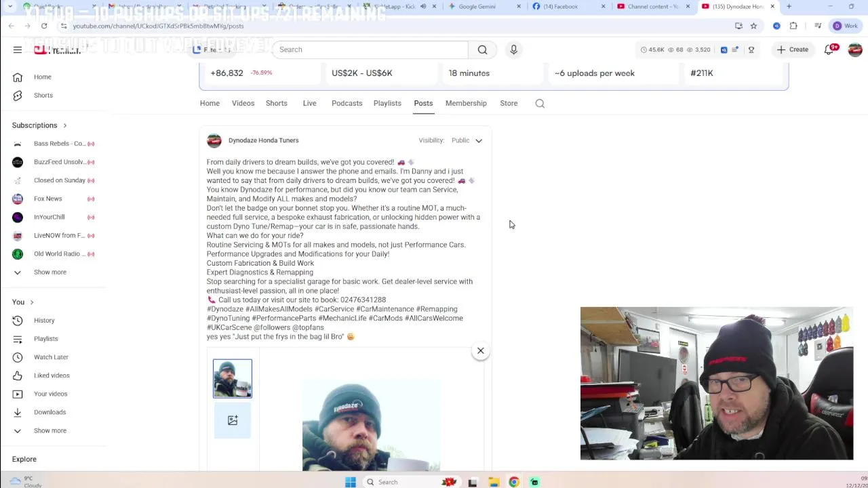
Task: Switch to the channel Shorts tab
Action: [277, 103]
